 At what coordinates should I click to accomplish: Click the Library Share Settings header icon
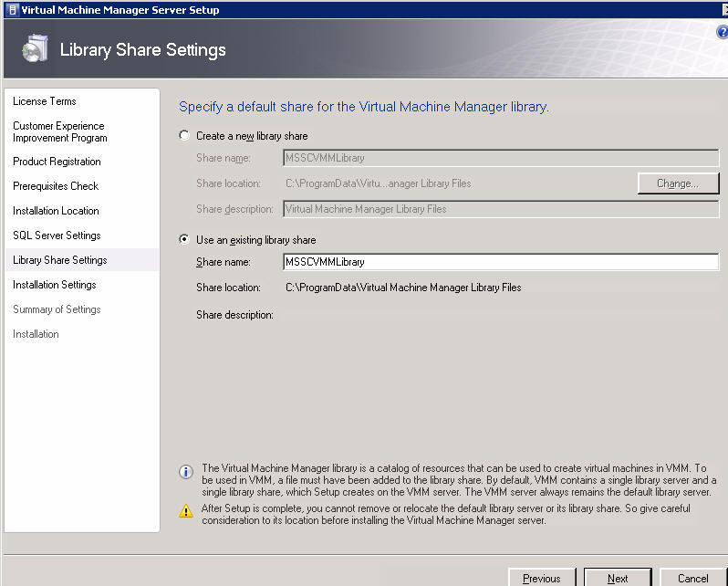tap(36, 48)
